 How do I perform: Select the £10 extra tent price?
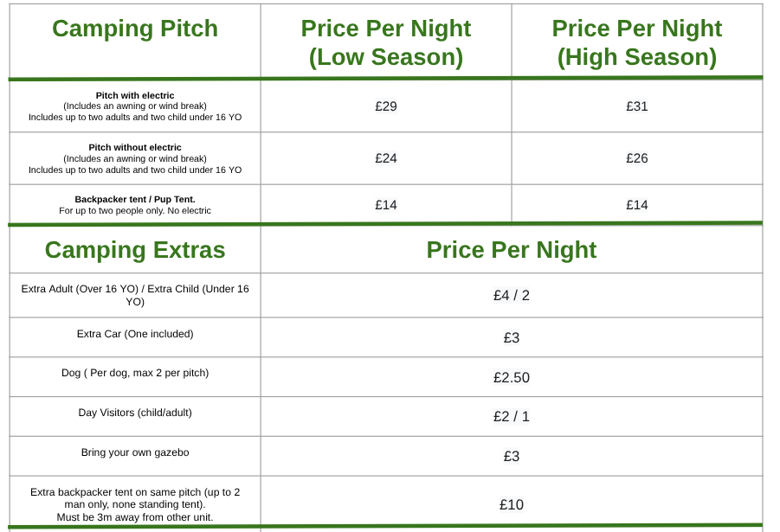[512, 504]
